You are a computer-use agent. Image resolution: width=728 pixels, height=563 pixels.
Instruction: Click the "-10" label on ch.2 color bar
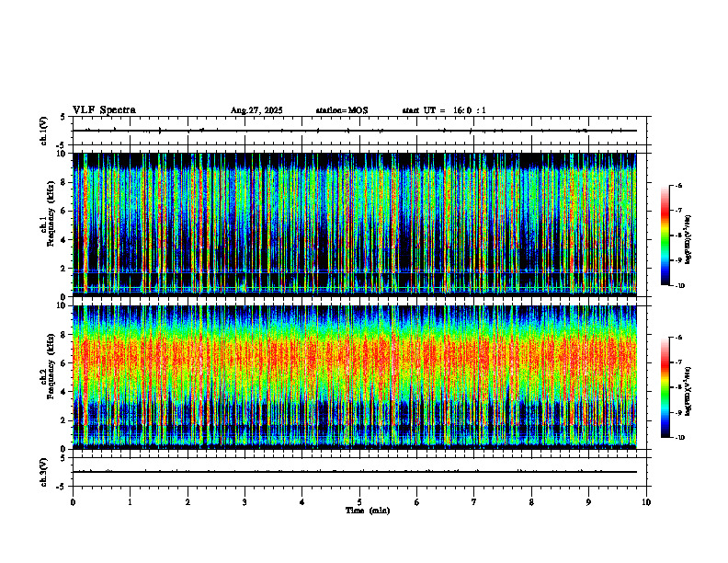(x=679, y=437)
